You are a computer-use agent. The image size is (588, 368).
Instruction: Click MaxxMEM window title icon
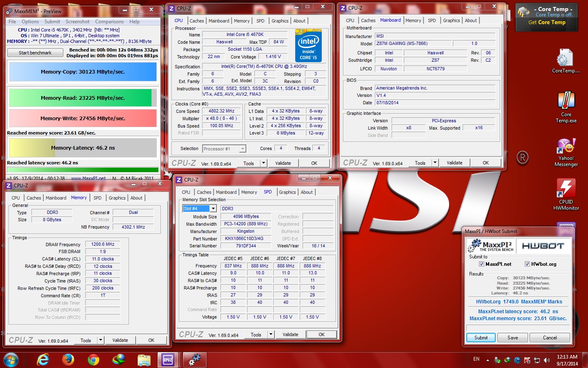point(10,11)
